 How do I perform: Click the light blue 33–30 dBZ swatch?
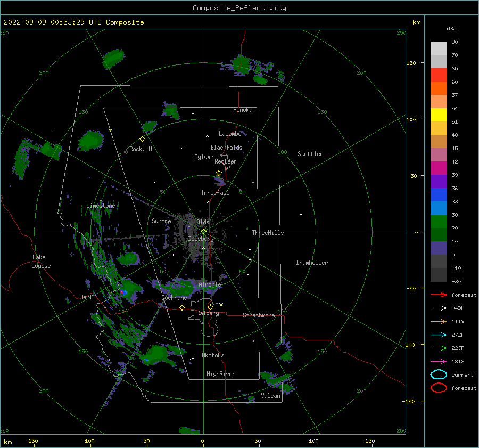(439, 208)
